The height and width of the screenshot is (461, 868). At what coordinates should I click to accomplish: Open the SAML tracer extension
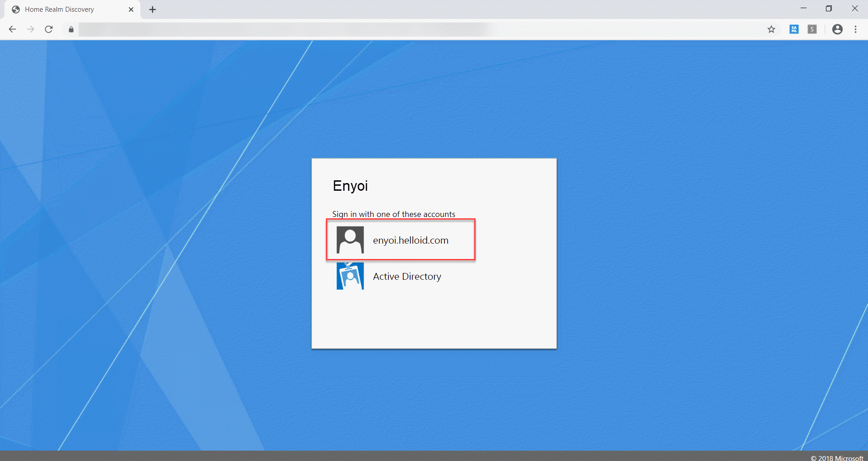pyautogui.click(x=794, y=29)
